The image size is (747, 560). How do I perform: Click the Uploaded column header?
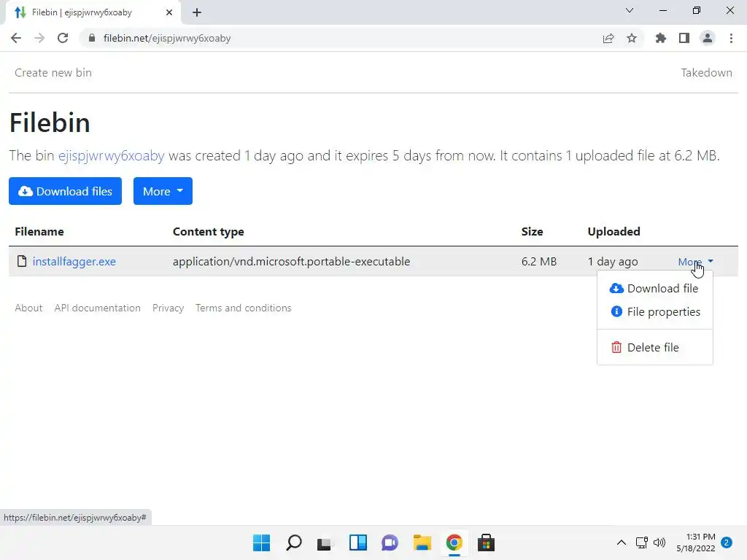point(614,232)
